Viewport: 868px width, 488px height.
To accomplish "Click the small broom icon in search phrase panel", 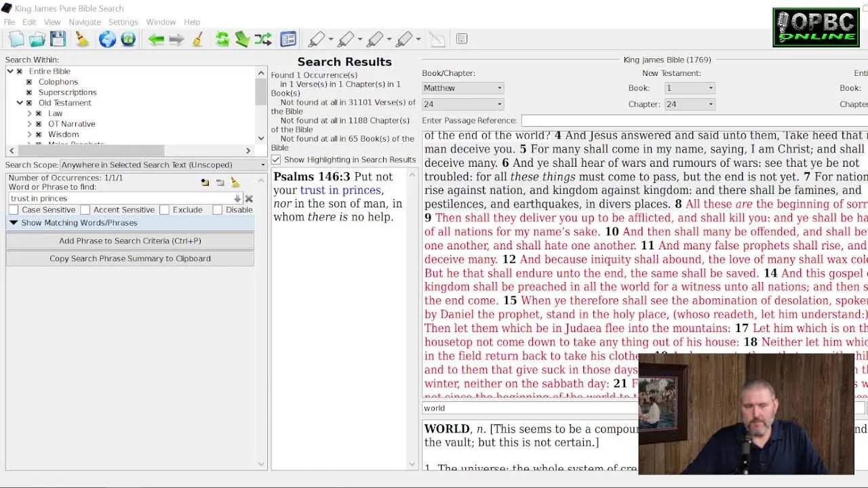I will pos(235,182).
